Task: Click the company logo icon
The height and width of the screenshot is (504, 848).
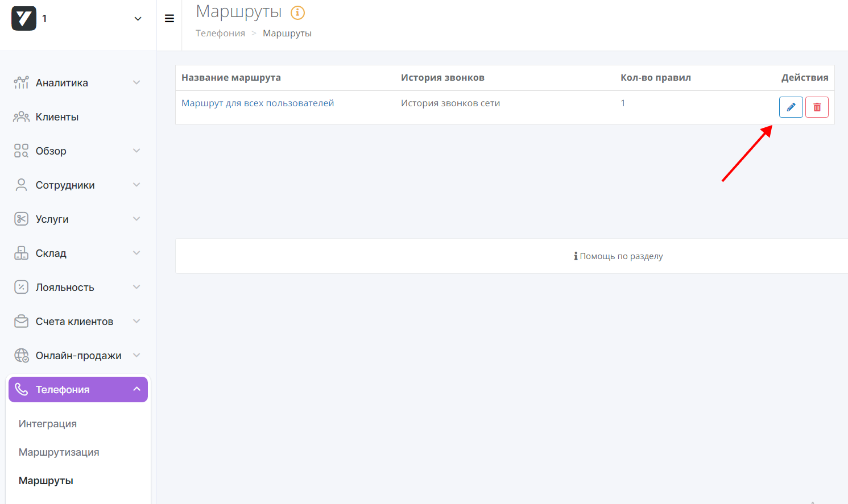Action: (24, 19)
